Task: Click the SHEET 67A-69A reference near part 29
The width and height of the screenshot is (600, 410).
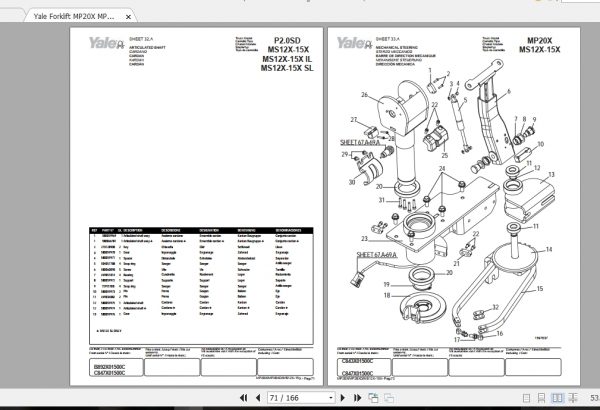Action: tap(360, 142)
